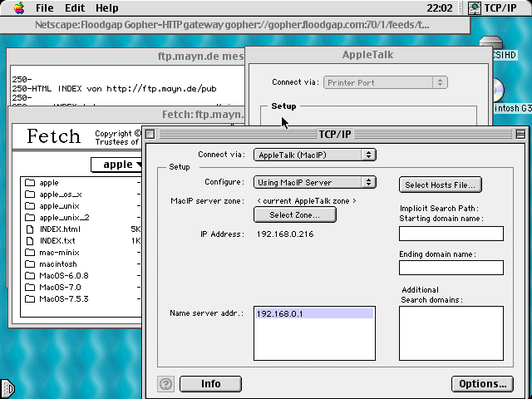The height and width of the screenshot is (399, 532).
Task: Select the MacOS-7.5.3 folder name
Action: pos(64,299)
